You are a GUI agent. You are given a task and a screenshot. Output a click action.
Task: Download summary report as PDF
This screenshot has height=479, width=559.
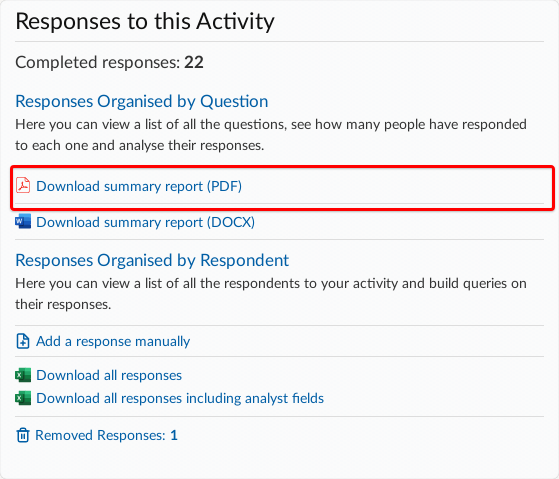[139, 186]
